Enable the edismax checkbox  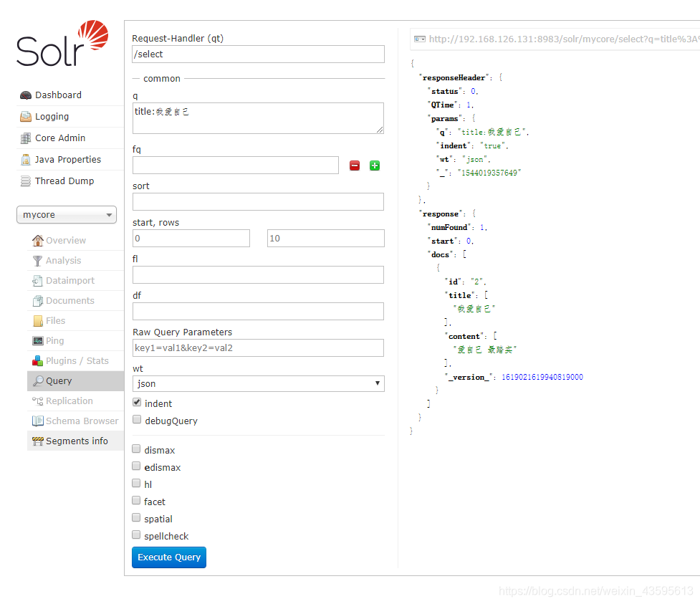(136, 466)
